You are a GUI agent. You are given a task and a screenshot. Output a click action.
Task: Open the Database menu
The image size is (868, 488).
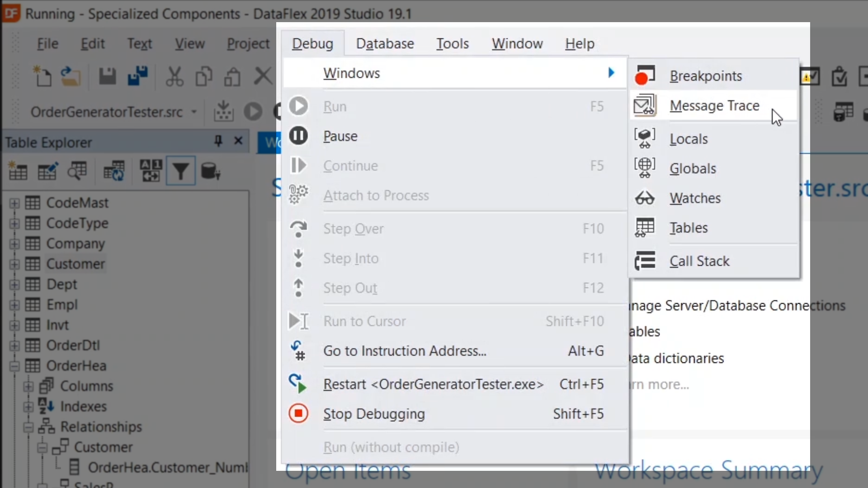(385, 43)
